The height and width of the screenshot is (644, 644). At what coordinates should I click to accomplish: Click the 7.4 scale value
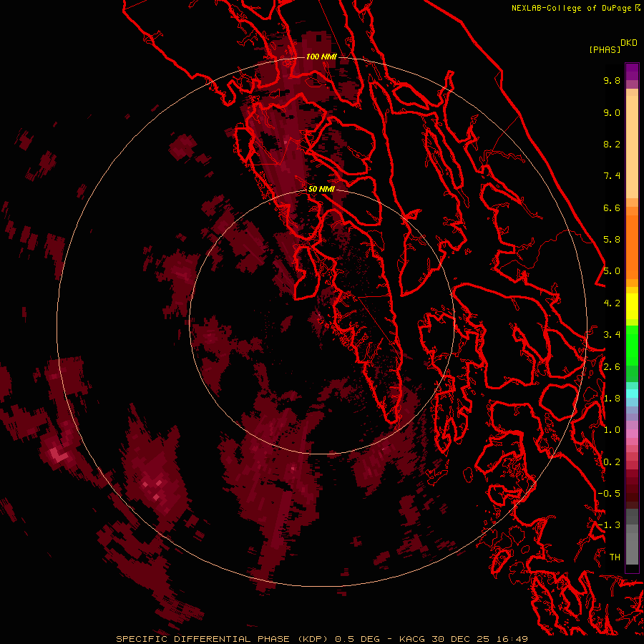coord(612,176)
